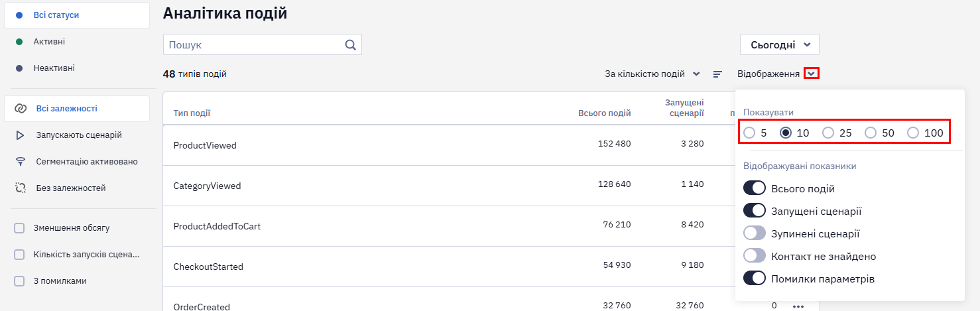
Task: Select the 25 items radio option
Action: [x=828, y=133]
